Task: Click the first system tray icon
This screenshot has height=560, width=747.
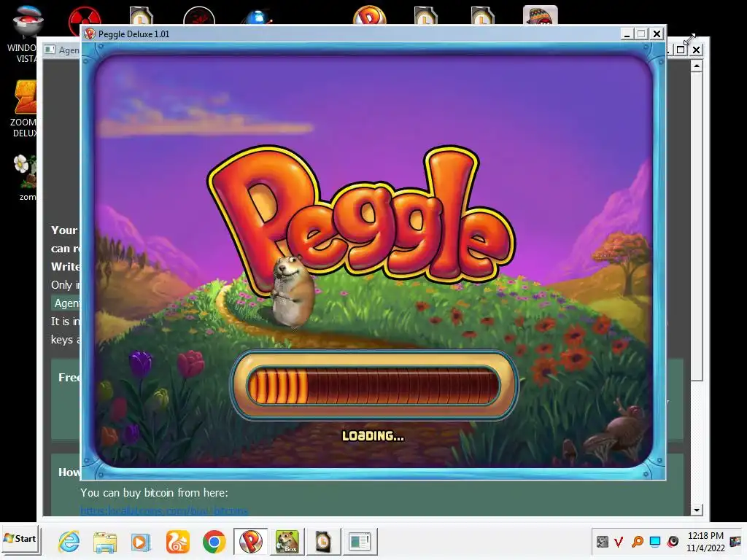Action: [x=602, y=542]
